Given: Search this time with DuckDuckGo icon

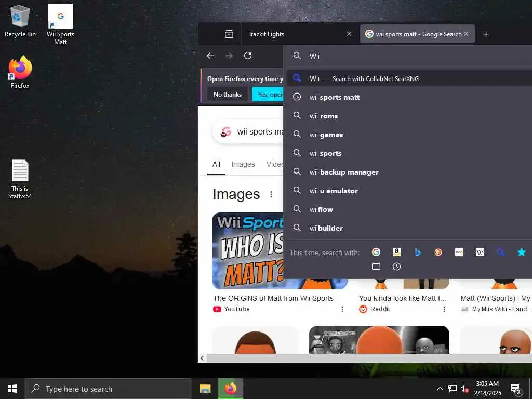Looking at the screenshot, I should pyautogui.click(x=438, y=252).
